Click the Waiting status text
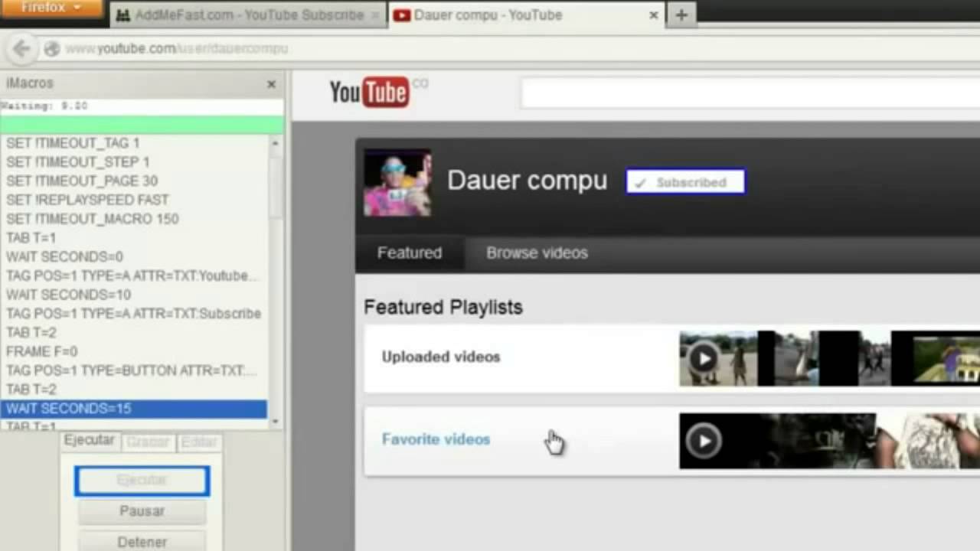980x551 pixels. [44, 106]
